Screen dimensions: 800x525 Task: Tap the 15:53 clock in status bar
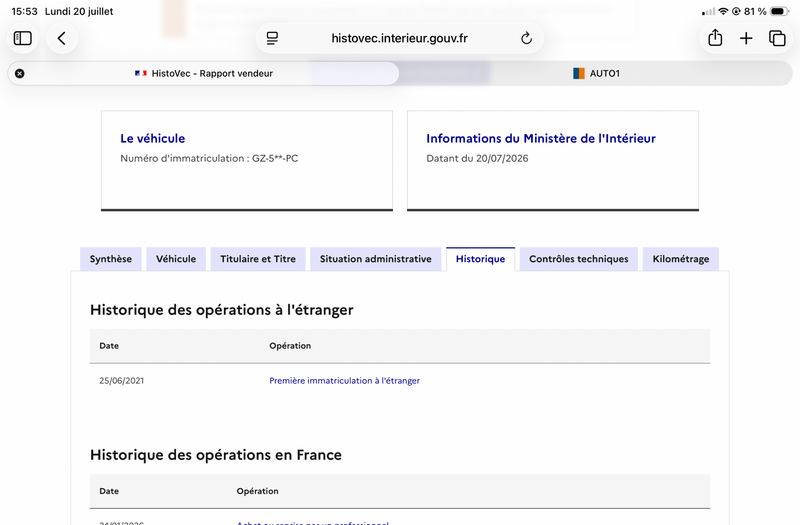click(24, 11)
